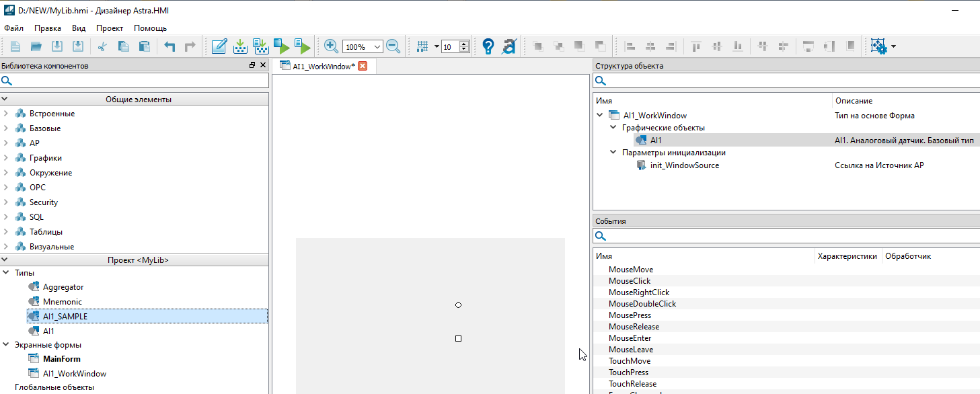Click the crossed-out letter 'a' icon

tap(508, 46)
